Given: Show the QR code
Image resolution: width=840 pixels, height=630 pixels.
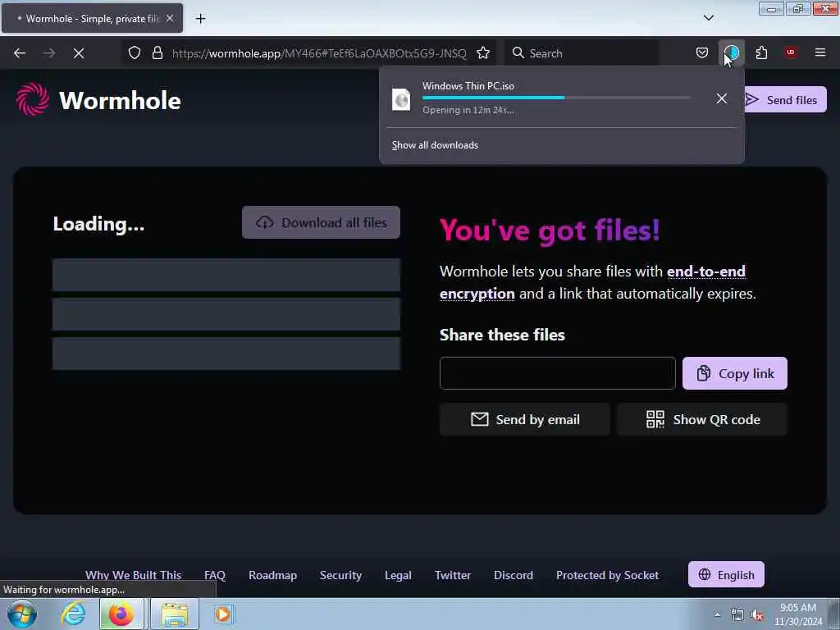Looking at the screenshot, I should coord(702,419).
